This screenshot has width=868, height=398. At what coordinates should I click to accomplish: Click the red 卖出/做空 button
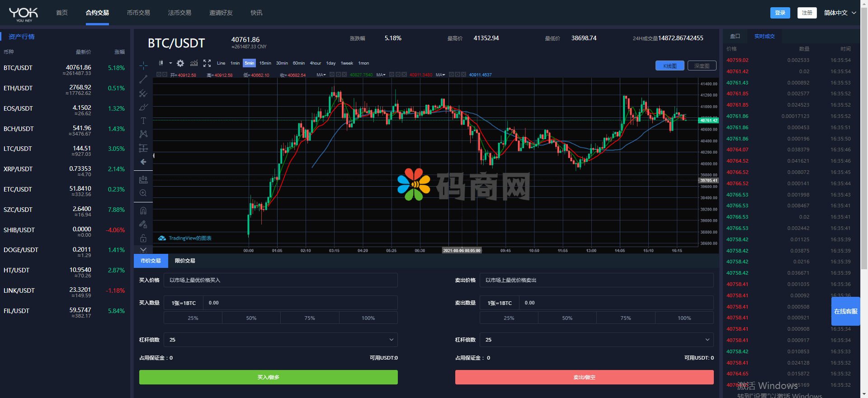tap(584, 377)
